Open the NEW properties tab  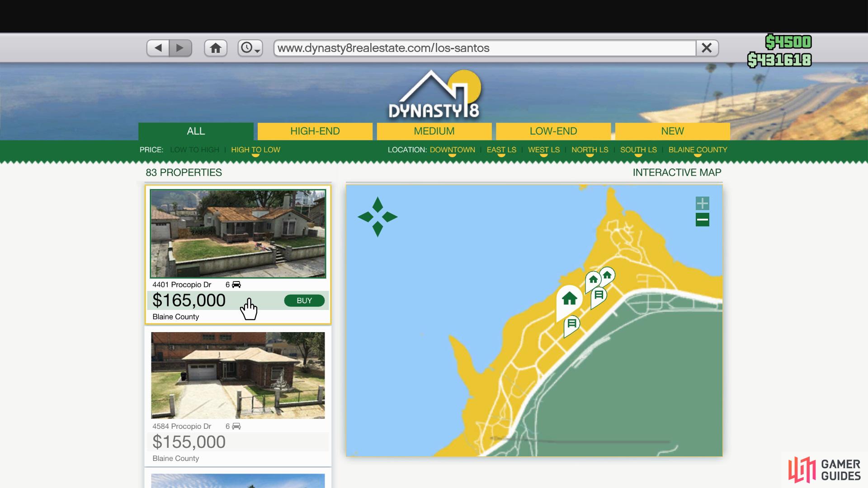672,131
